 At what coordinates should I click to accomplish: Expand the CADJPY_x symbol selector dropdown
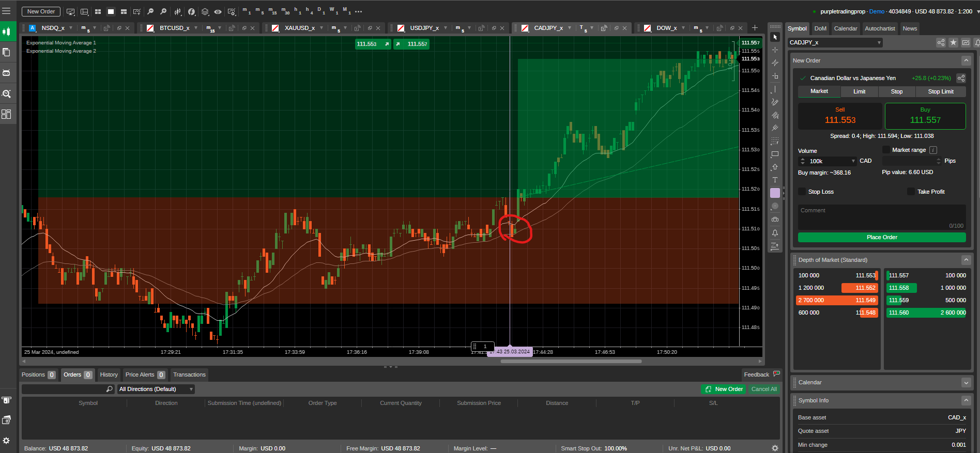[x=879, y=43]
